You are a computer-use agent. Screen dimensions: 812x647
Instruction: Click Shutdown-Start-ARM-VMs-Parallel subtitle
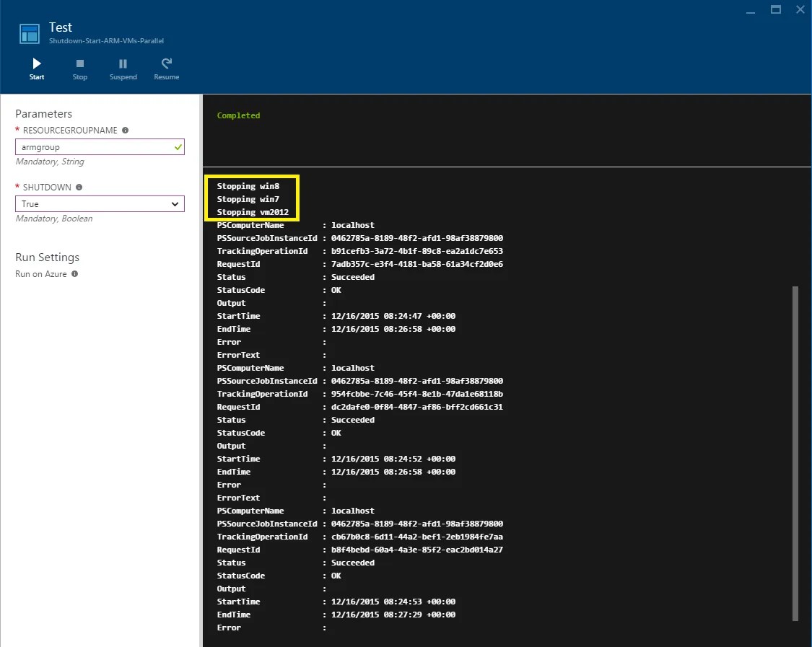click(106, 41)
